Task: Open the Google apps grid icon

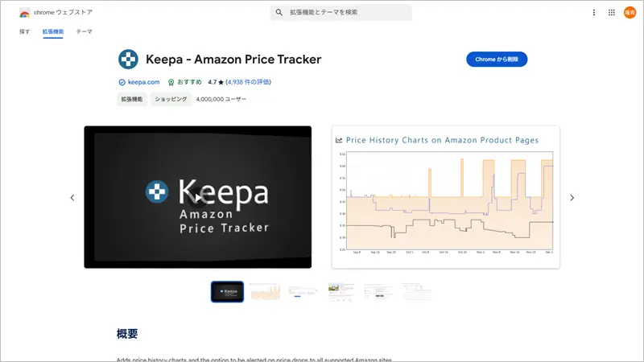Action: point(612,12)
